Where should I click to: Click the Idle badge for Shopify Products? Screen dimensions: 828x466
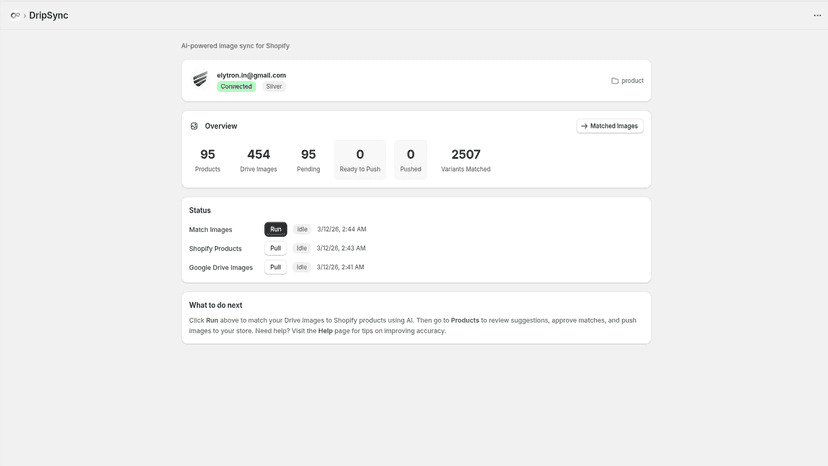pos(302,248)
